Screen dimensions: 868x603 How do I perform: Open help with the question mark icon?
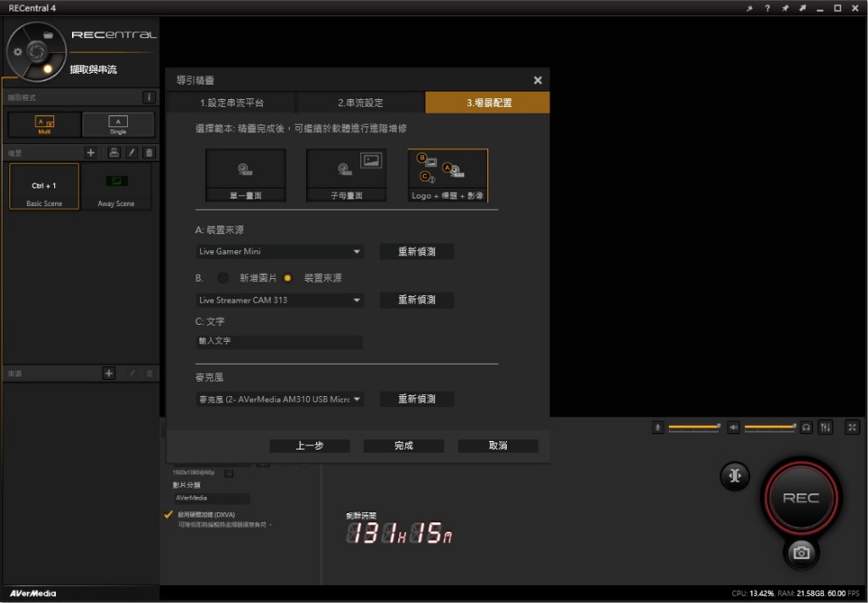click(767, 8)
